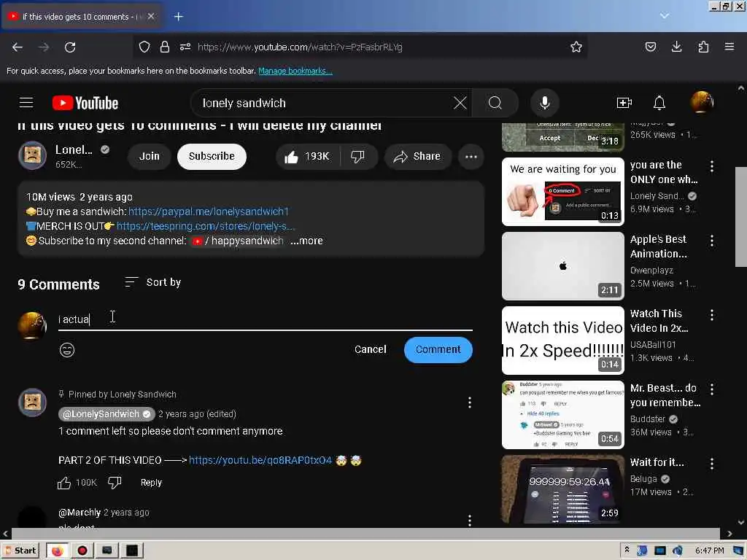Screen dimensions: 747x560
Task: Focus the comment text field
Action: coord(265,319)
